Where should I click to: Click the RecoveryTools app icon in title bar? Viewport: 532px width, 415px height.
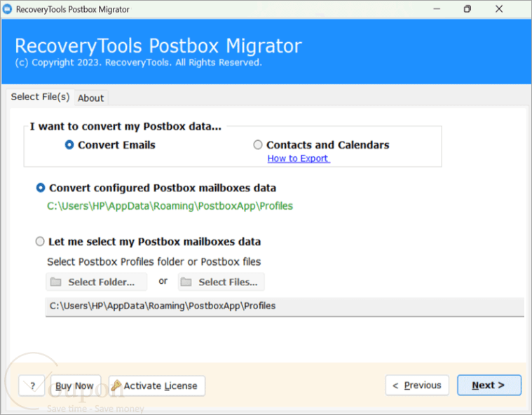point(8,9)
